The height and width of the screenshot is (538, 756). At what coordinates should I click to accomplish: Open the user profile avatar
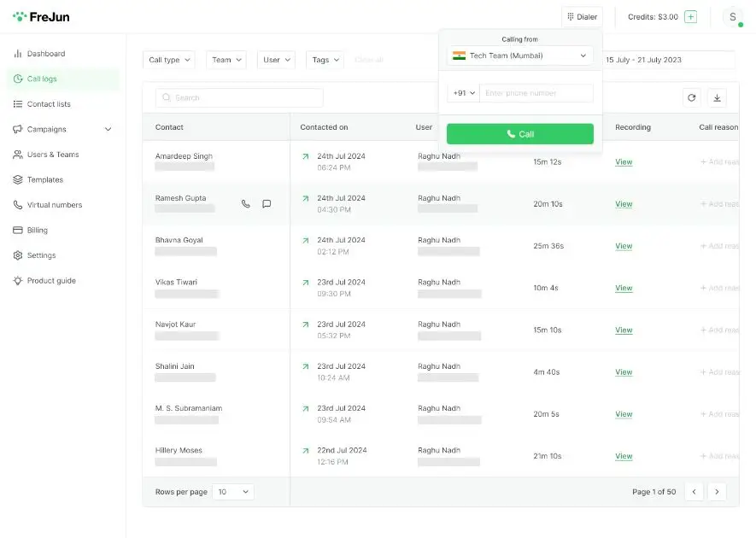[x=732, y=17]
